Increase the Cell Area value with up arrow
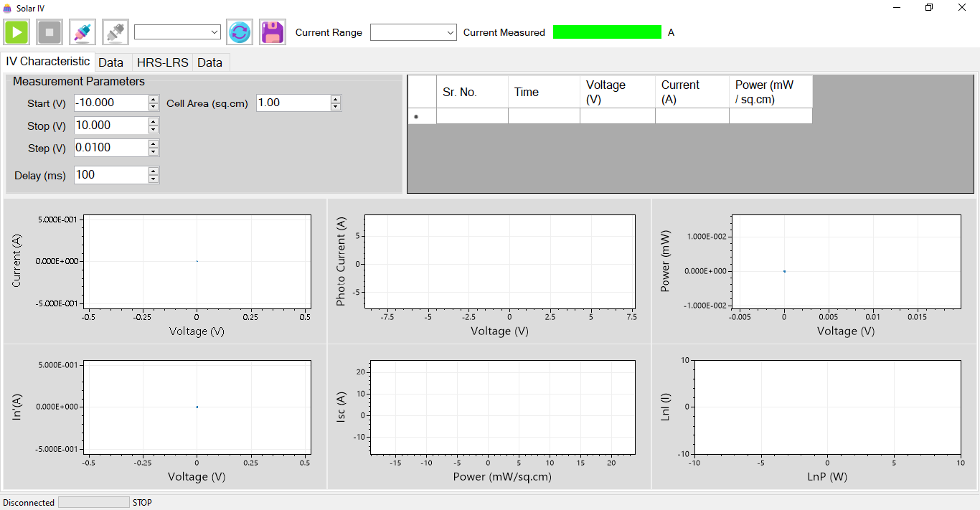 (x=336, y=99)
